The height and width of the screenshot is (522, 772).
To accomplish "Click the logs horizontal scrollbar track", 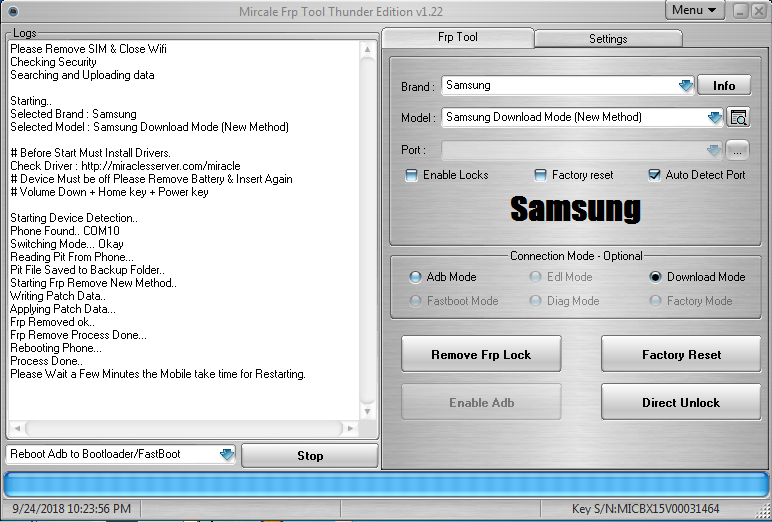I will (183, 428).
